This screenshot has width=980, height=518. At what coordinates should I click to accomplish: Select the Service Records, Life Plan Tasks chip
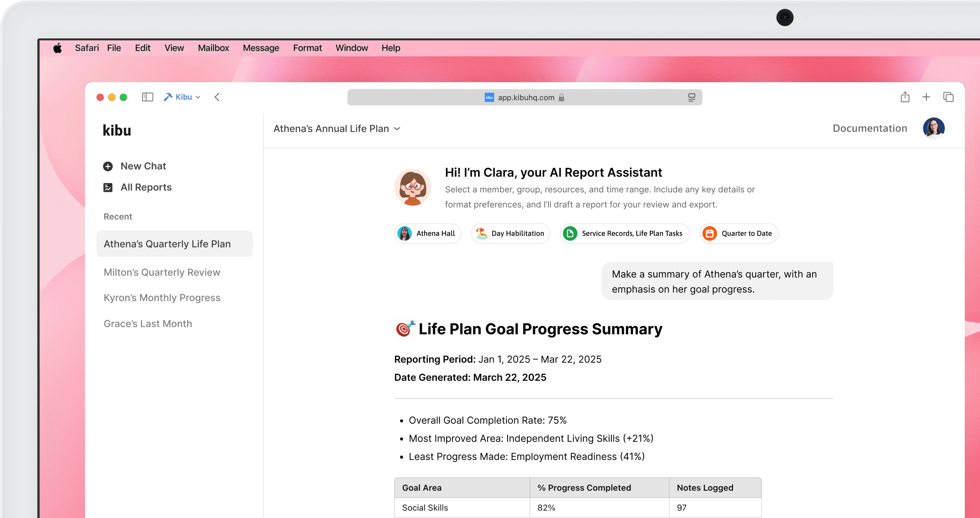tap(624, 233)
